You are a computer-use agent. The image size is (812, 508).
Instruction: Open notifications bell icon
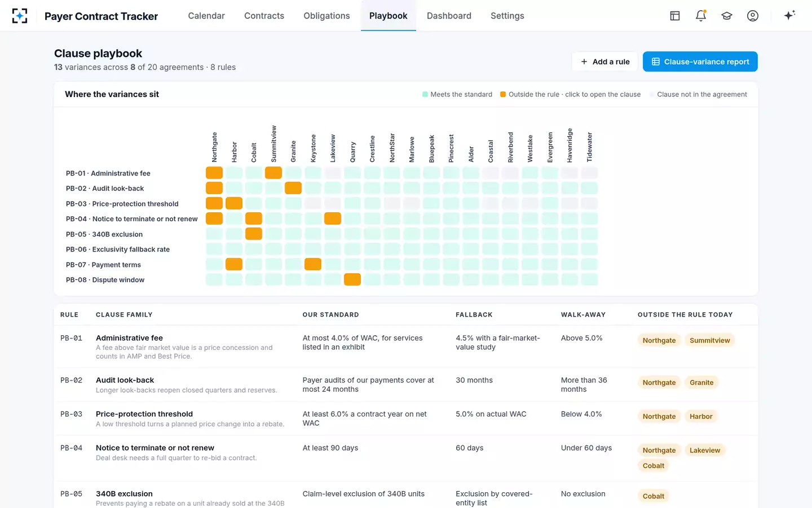(701, 16)
